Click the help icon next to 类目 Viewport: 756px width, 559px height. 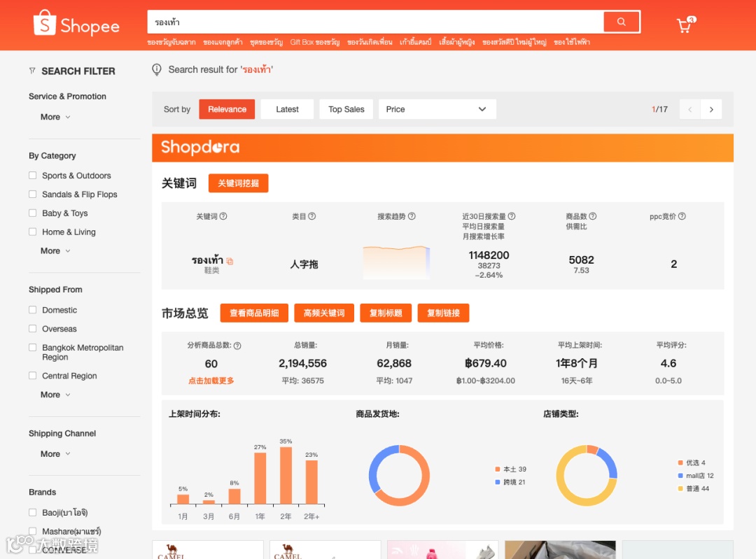(x=312, y=216)
